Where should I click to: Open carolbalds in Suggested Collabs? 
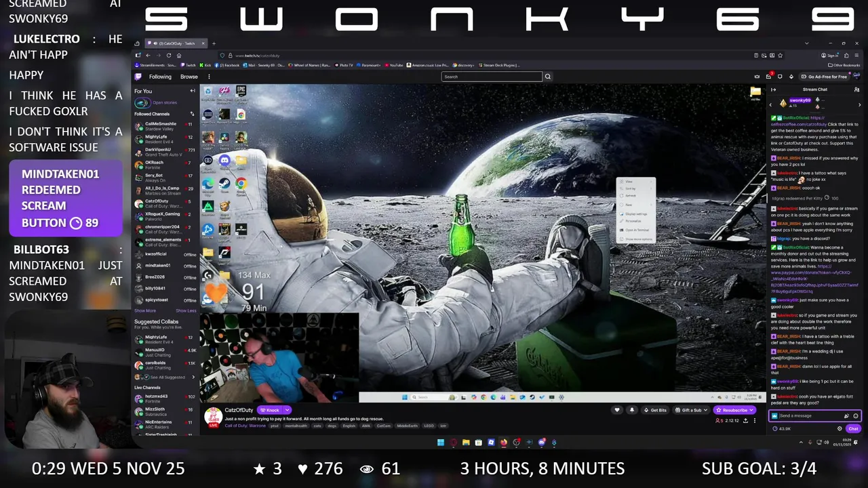(x=165, y=365)
